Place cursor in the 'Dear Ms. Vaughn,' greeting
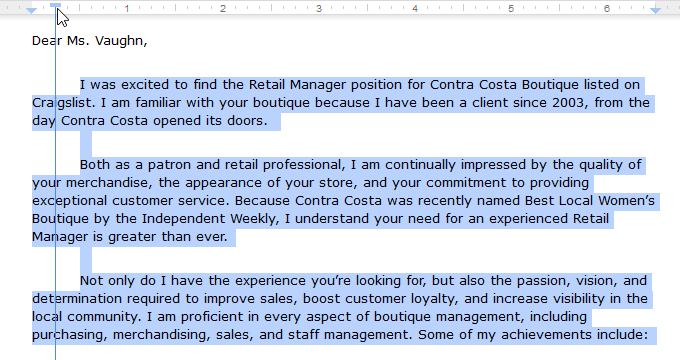Image resolution: width=680 pixels, height=360 pixels. pos(90,41)
